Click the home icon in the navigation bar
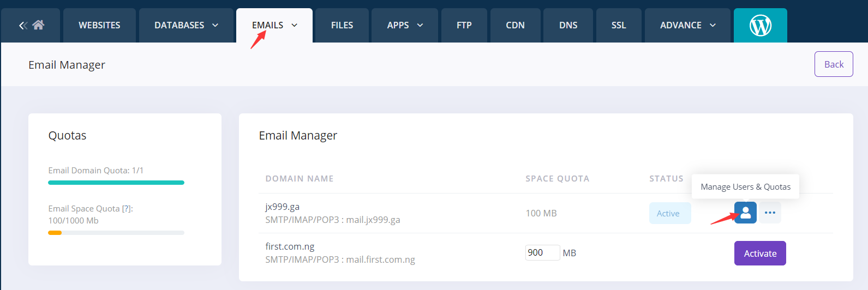Image resolution: width=868 pixels, height=290 pixels. point(39,25)
